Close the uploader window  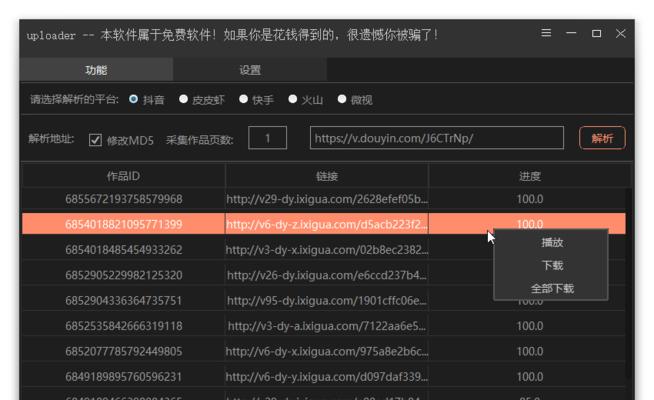[x=621, y=33]
